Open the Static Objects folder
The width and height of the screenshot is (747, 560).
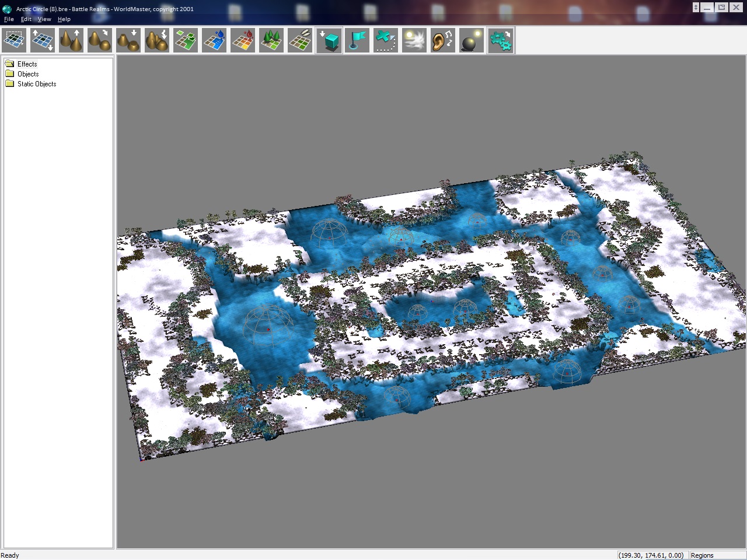(36, 84)
